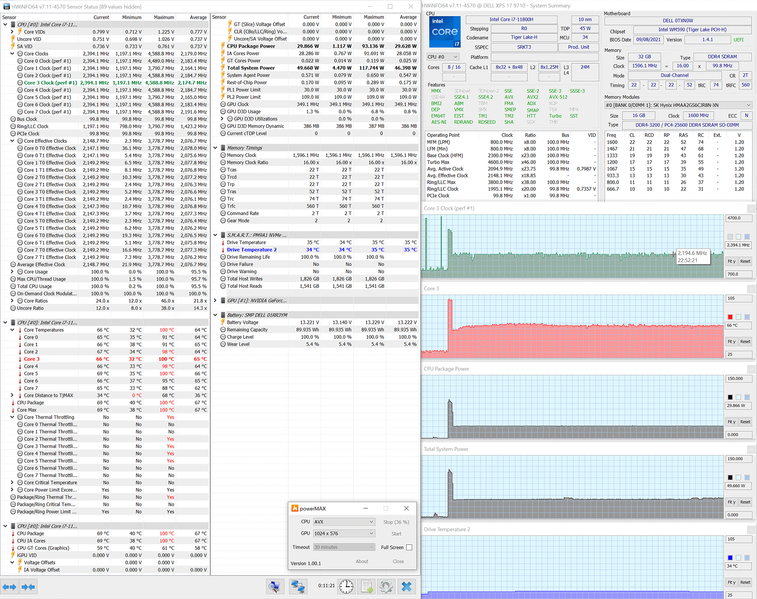Click the Average column header in left sensor panel
757x599 pixels.
198,17
